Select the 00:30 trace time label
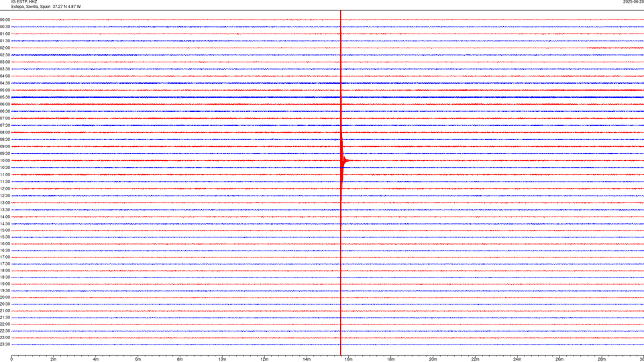The width and height of the screenshot is (644, 362). 5,27
